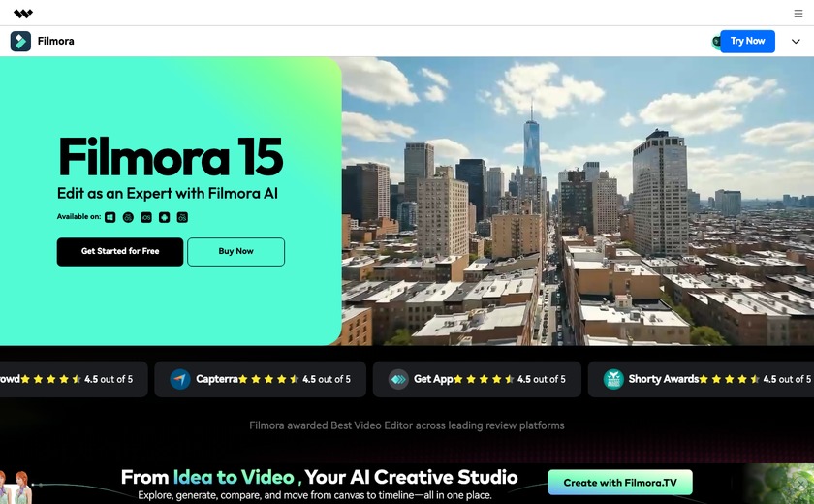Click 'Explore, generate, compare' banner subtitle
The width and height of the screenshot is (814, 504).
tap(315, 495)
